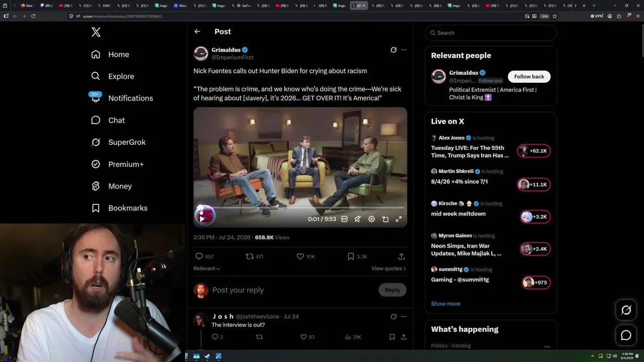Open the Relevant reply sorting dropdown
Viewport: 644px width, 362px height.
pyautogui.click(x=207, y=268)
